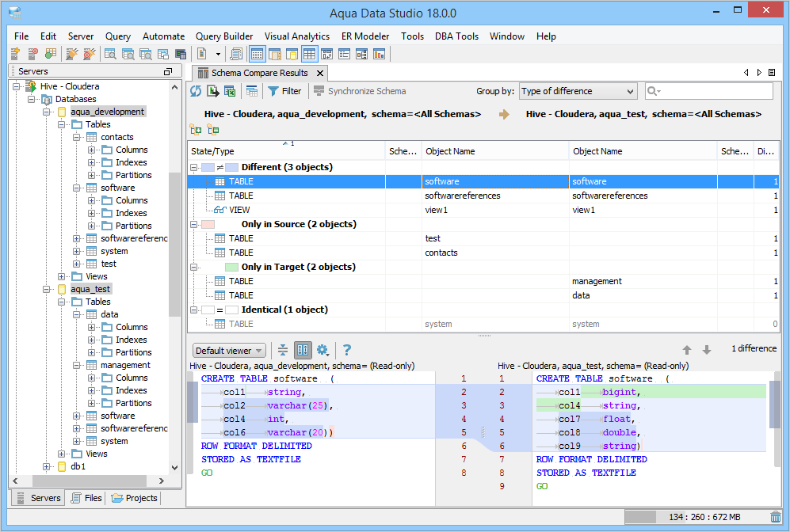Click the Filter button
The height and width of the screenshot is (532, 790).
pyautogui.click(x=284, y=91)
